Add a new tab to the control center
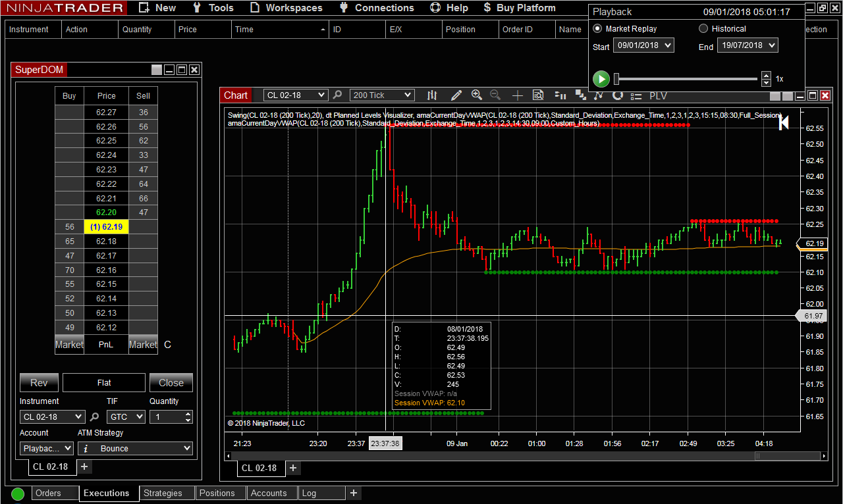Viewport: 843px width, 504px height. pos(354,493)
